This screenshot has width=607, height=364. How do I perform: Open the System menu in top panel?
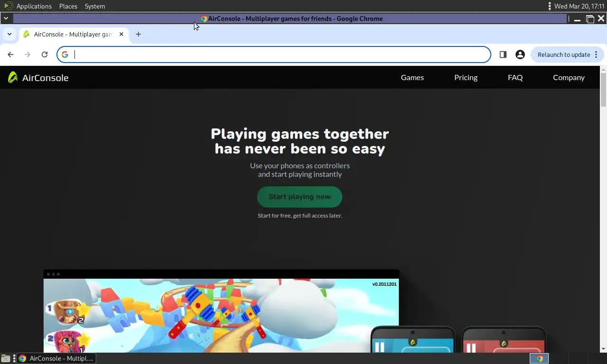(x=95, y=6)
